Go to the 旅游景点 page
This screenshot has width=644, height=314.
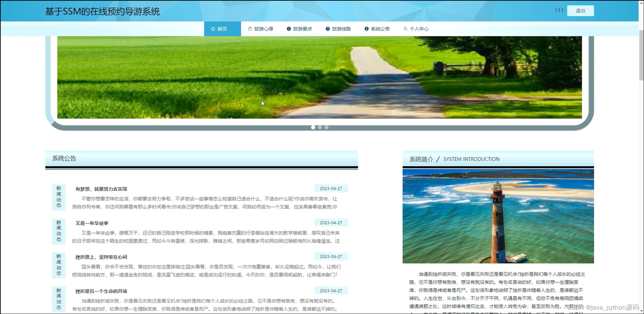[299, 29]
